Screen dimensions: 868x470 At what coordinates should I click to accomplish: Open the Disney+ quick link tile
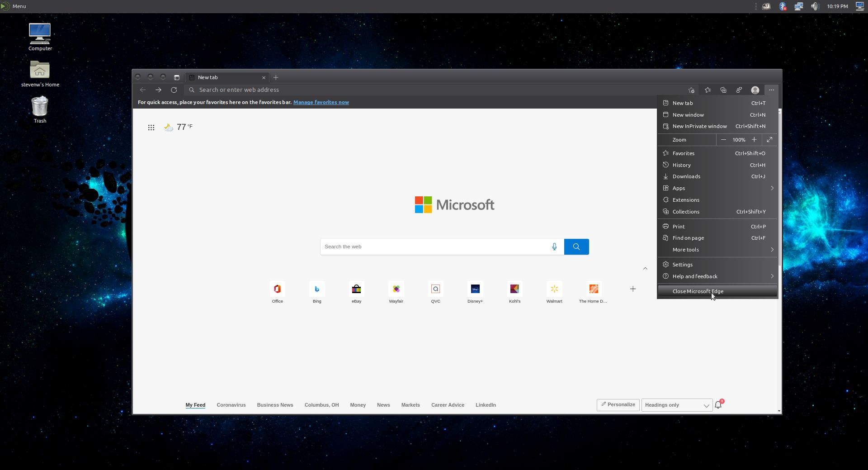pyautogui.click(x=475, y=293)
